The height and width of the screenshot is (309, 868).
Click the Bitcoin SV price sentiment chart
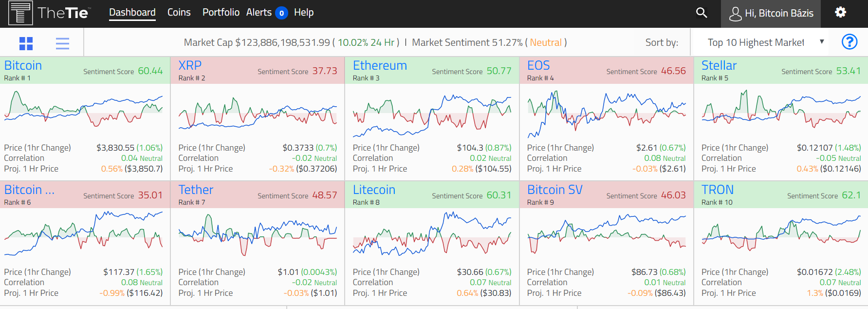(x=607, y=235)
